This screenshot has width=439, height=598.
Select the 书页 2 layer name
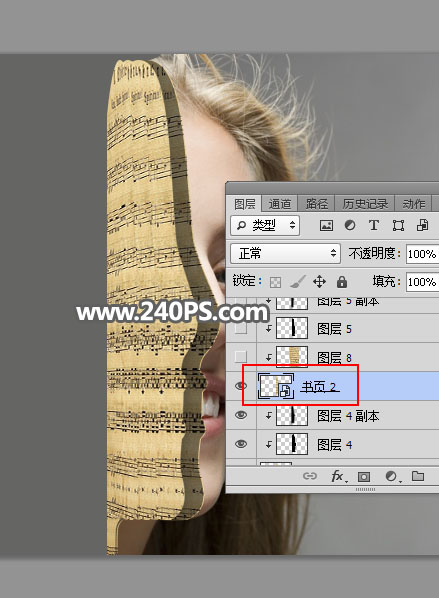point(319,387)
